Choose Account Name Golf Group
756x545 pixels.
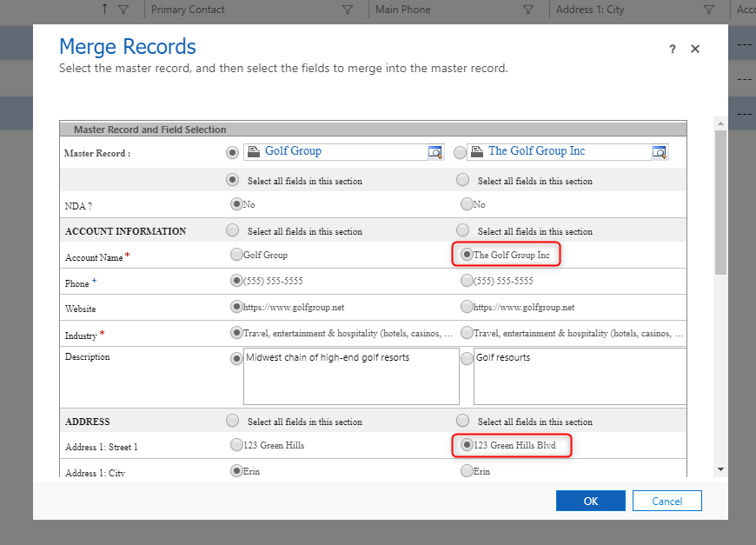(236, 254)
